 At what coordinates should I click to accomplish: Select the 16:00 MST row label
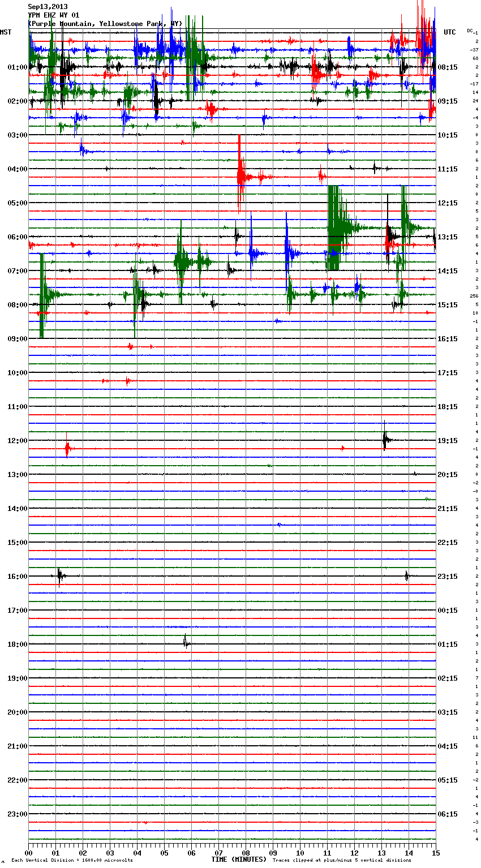pyautogui.click(x=17, y=577)
